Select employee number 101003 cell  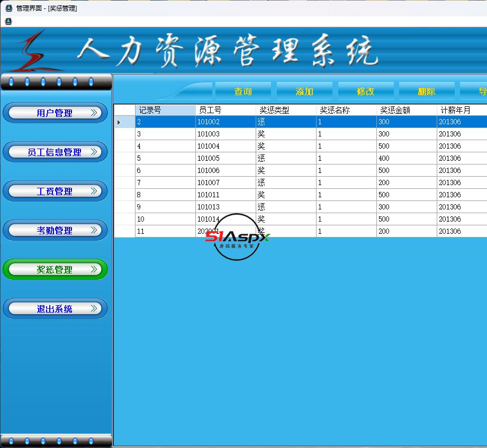[x=226, y=134]
